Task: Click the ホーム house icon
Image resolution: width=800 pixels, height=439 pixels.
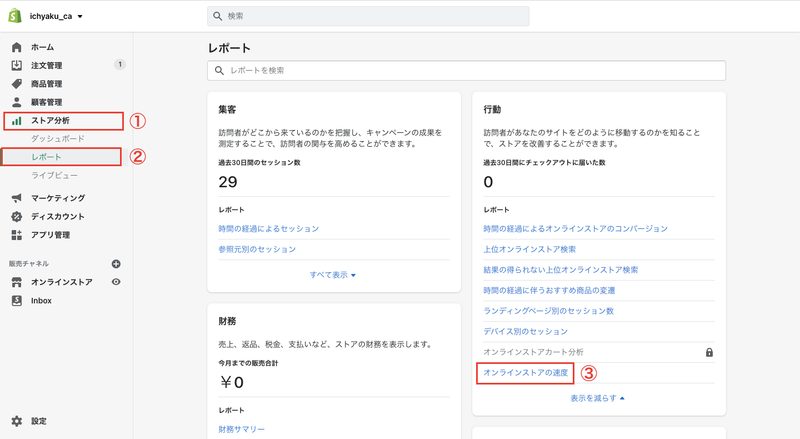Action: (16, 47)
